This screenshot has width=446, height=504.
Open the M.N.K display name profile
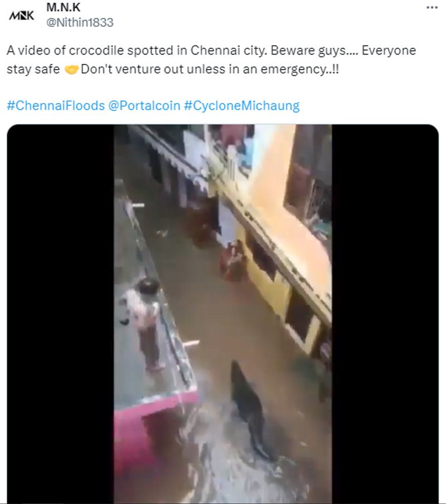[64, 8]
